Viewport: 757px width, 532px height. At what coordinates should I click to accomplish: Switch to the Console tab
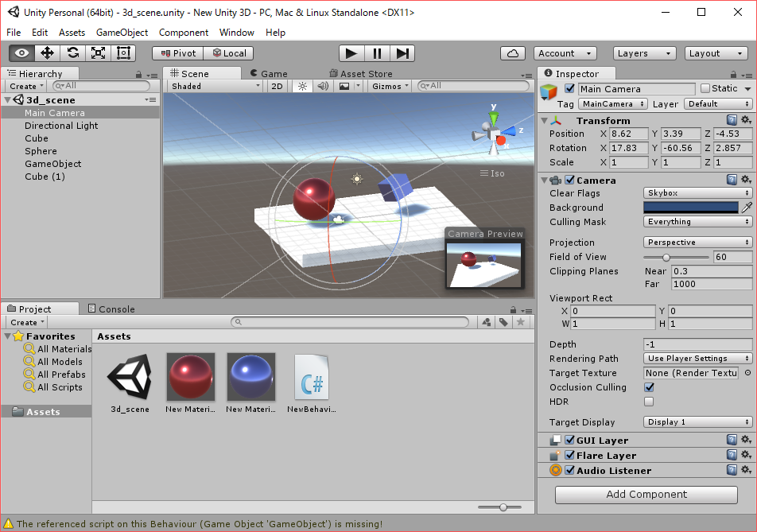(116, 309)
